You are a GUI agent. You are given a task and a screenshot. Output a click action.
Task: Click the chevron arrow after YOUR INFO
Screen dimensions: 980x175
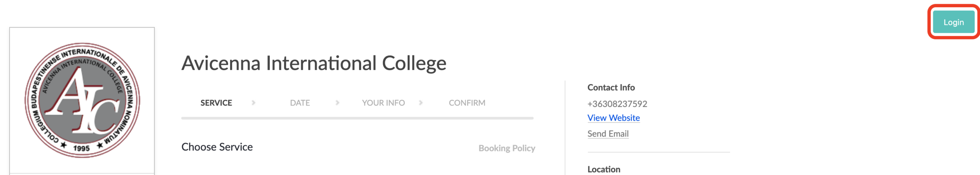(x=421, y=103)
